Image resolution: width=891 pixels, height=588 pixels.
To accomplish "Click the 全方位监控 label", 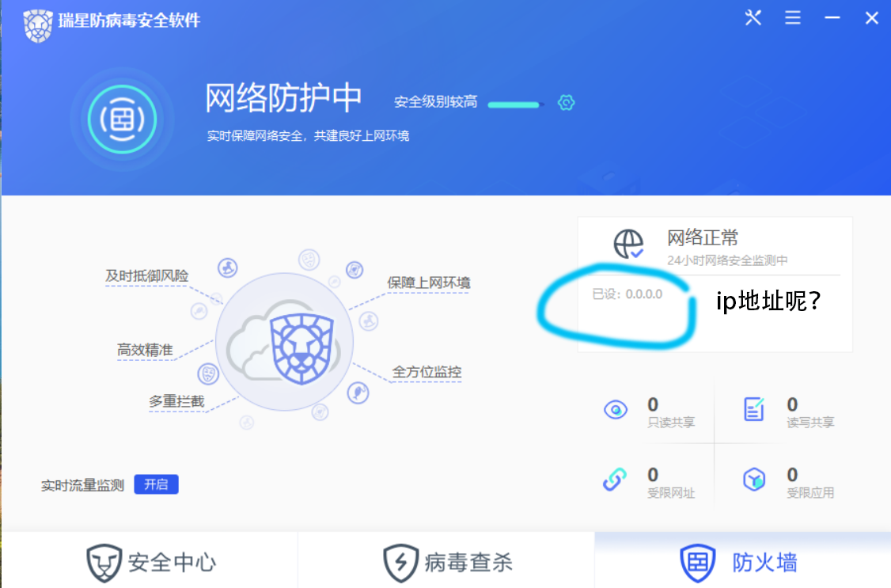I will pyautogui.click(x=427, y=372).
